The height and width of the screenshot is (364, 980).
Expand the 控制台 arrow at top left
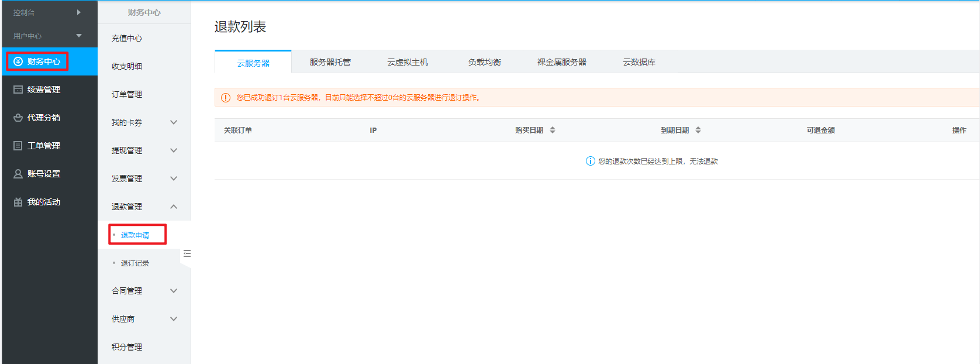(x=79, y=12)
